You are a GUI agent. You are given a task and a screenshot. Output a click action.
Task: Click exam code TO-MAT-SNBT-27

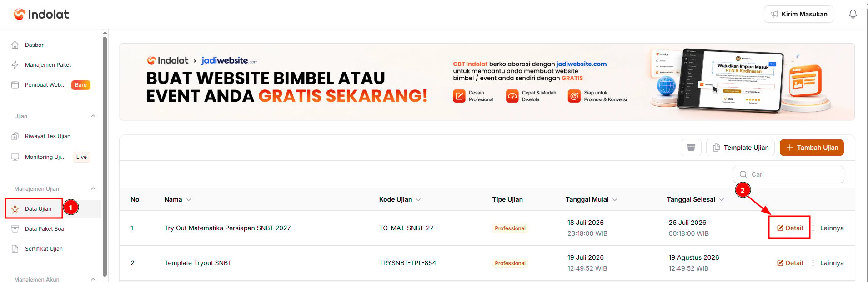point(406,228)
